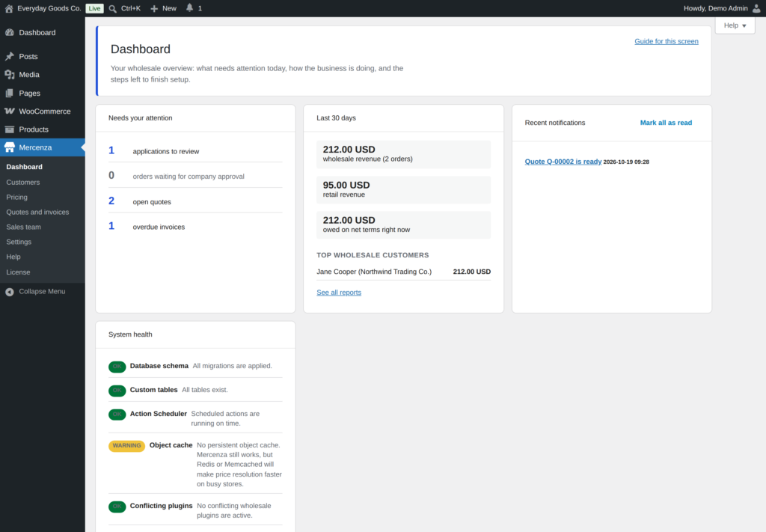Click OK badge for Database schema

point(117,367)
